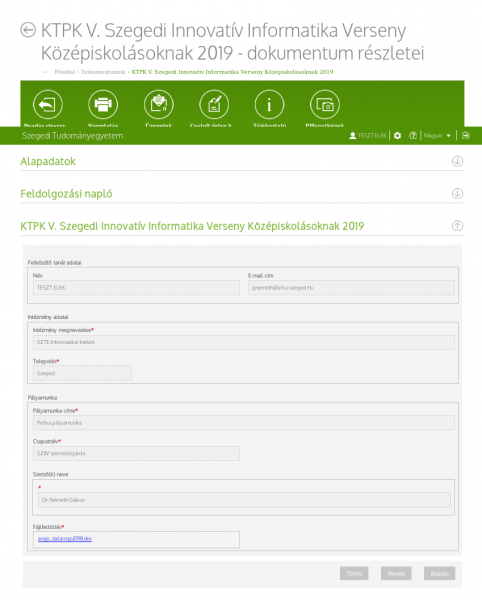Image resolution: width=482 pixels, height=600 pixels.
Task: Click the Mentés button
Action: tap(396, 573)
